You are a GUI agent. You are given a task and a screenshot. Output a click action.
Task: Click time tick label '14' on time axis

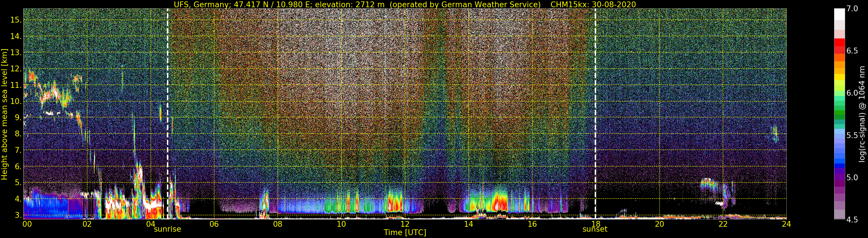click(468, 224)
